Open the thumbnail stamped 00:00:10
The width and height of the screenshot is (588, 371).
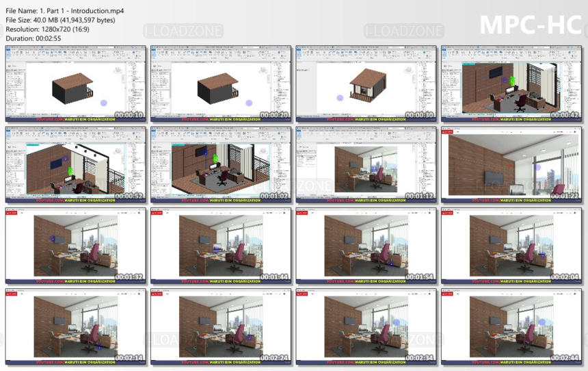tap(76, 84)
